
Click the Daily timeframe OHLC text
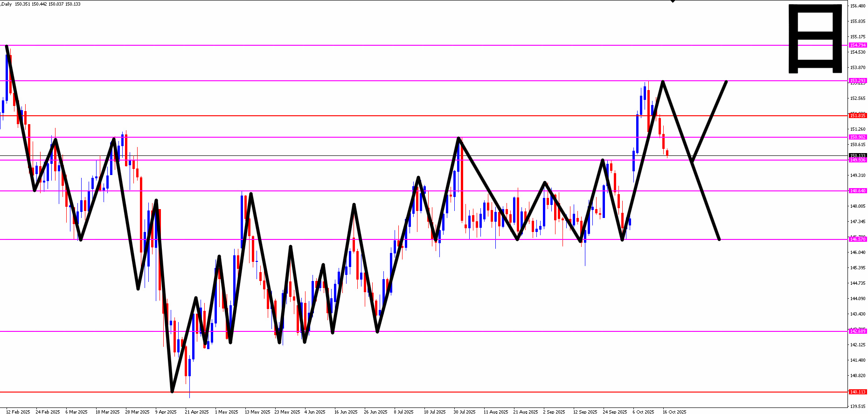tap(41, 4)
